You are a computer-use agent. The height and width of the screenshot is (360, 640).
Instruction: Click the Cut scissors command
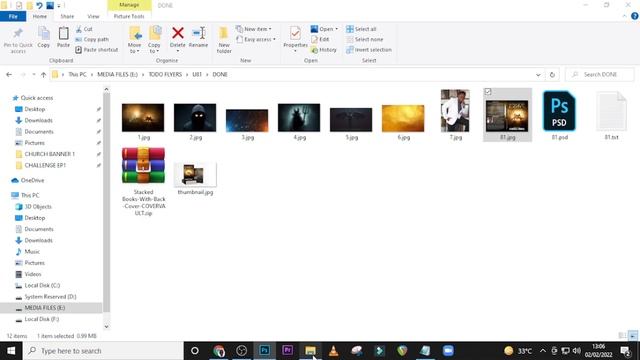point(84,29)
